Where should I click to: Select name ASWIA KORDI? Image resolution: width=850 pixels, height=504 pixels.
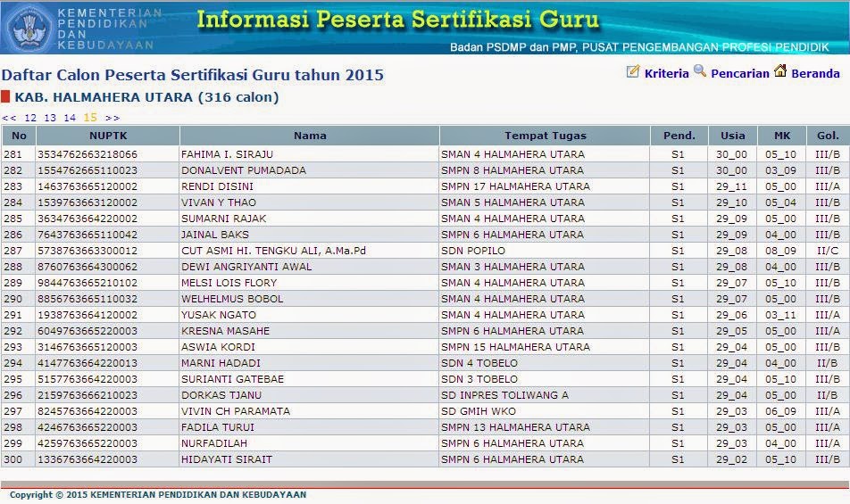pos(218,347)
